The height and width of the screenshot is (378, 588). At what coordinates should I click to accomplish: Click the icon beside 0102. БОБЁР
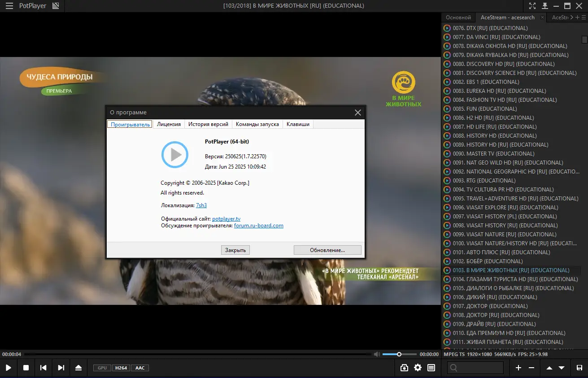tap(447, 261)
